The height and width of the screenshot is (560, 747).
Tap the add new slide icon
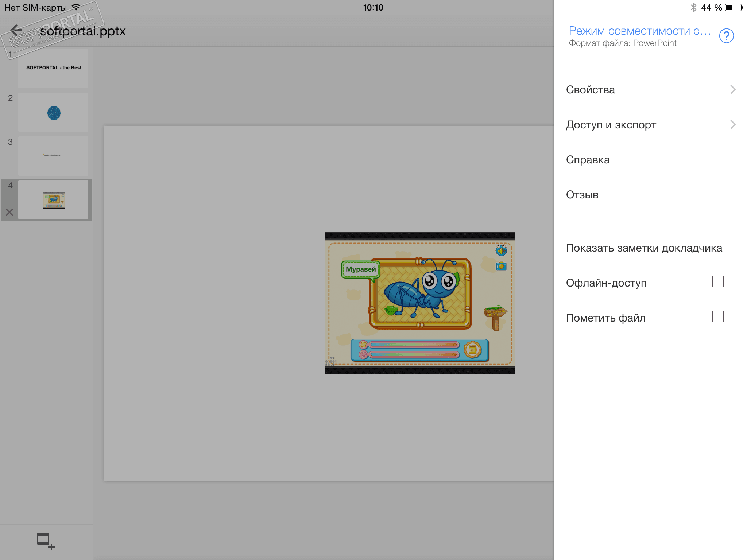pyautogui.click(x=46, y=541)
